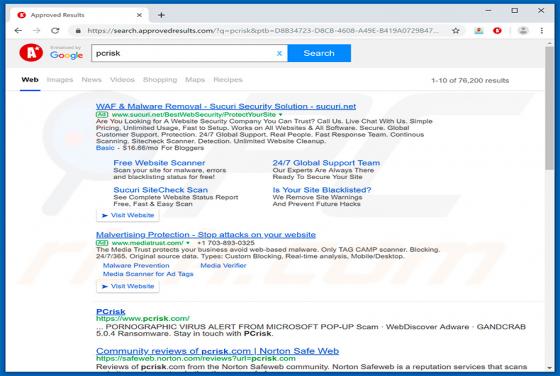Click Visit Website under the Sucuri ad
This screenshot has width=560, height=376.
tap(128, 215)
